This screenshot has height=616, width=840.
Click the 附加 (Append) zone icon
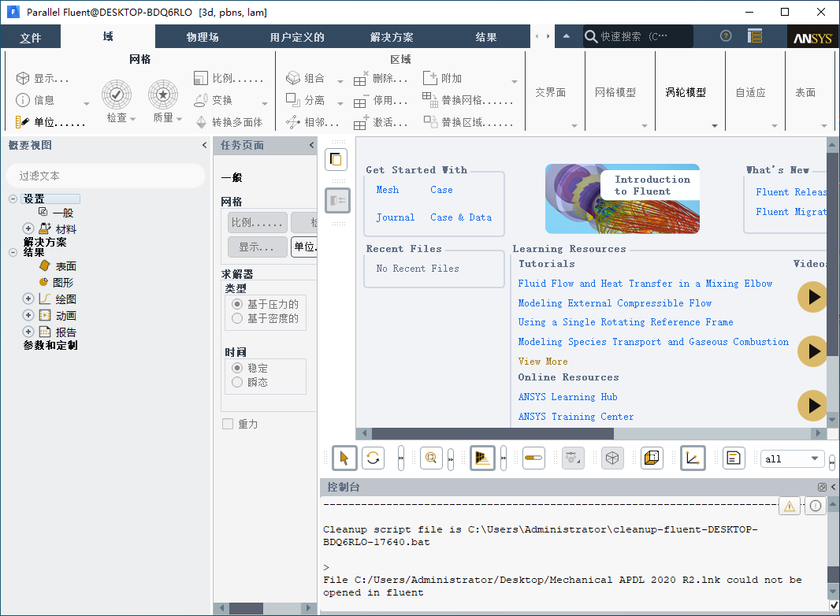point(429,78)
